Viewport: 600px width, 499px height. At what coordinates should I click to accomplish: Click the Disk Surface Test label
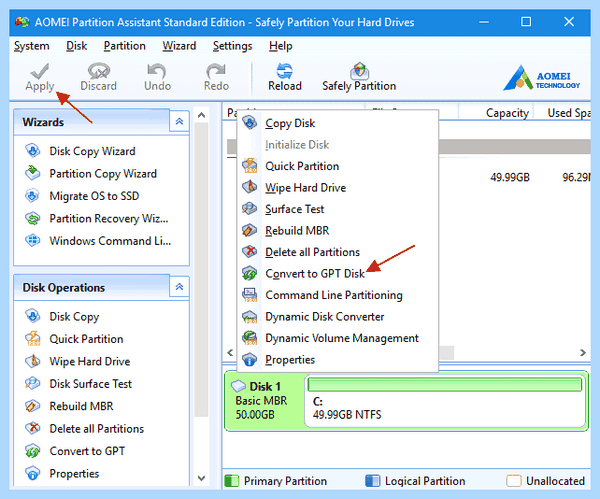pyautogui.click(x=90, y=383)
